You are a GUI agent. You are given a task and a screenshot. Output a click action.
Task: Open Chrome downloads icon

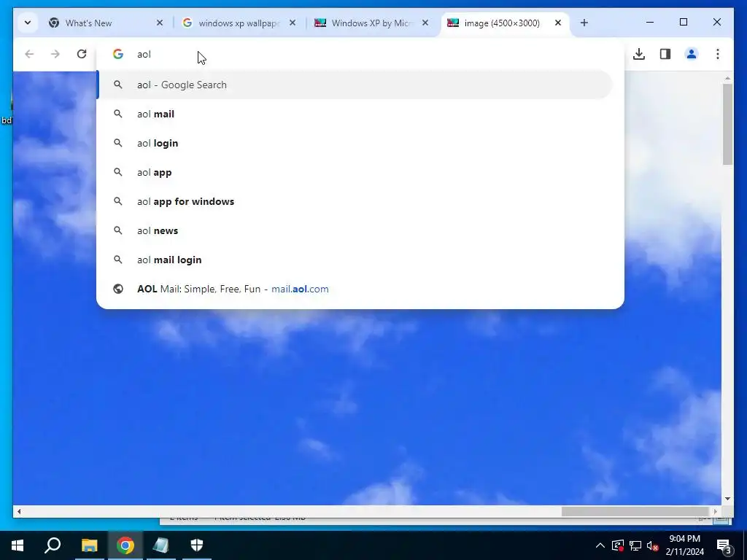(639, 54)
